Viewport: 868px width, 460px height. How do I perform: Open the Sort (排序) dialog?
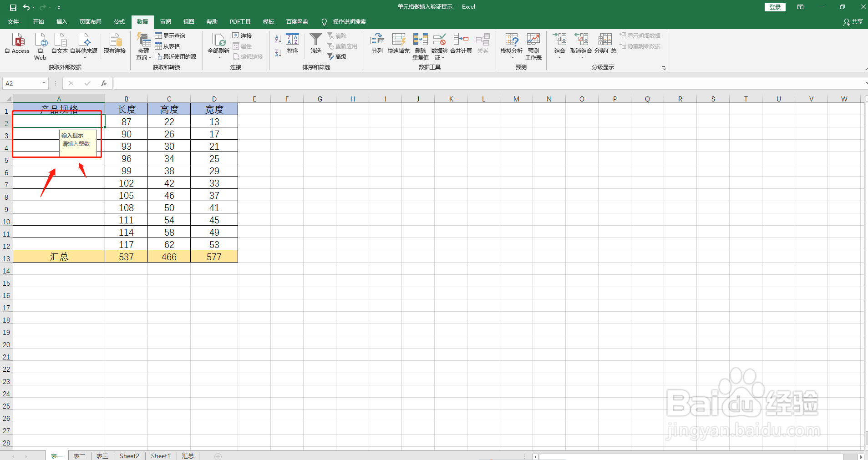pyautogui.click(x=293, y=44)
